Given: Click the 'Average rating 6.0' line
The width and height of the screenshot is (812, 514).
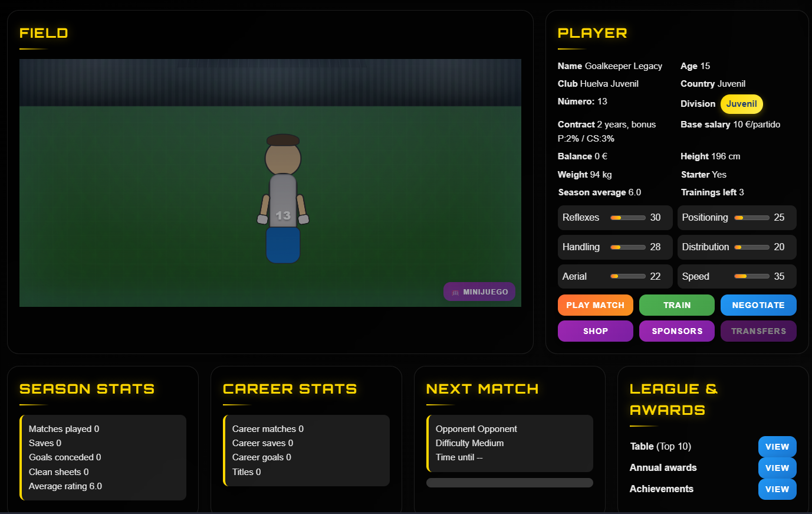Looking at the screenshot, I should 65,486.
